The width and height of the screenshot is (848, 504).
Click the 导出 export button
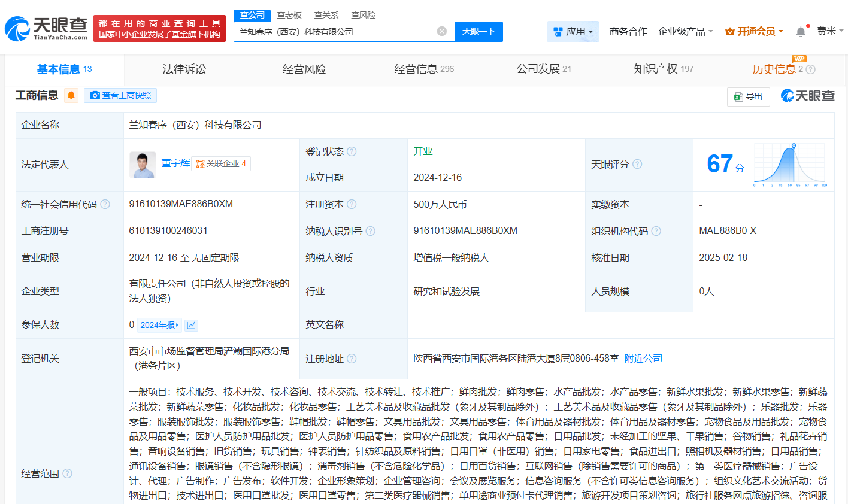click(x=749, y=96)
